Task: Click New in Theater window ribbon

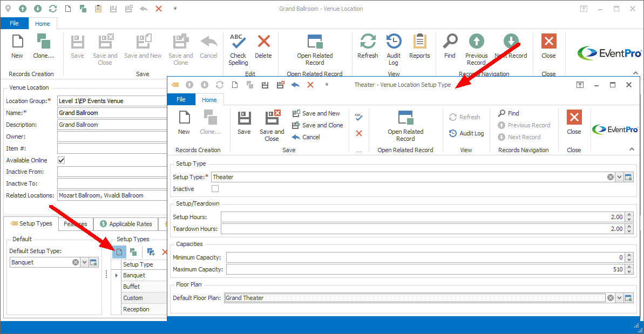Action: (x=184, y=122)
